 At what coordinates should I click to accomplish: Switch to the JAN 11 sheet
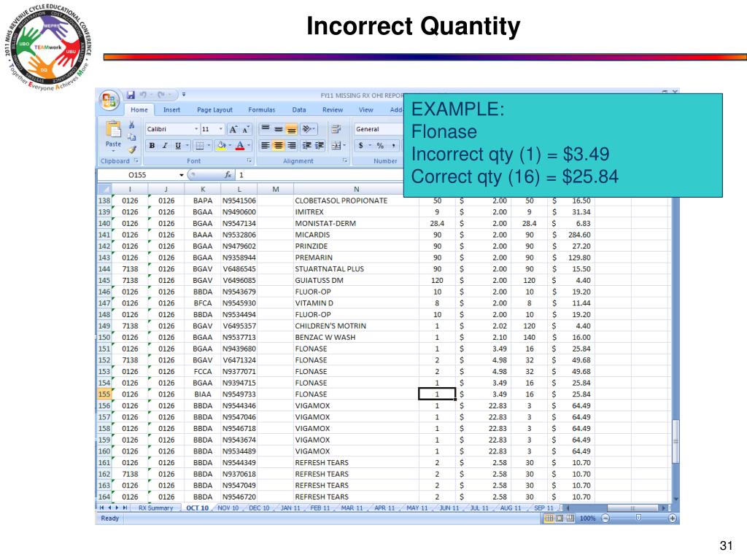pos(290,508)
